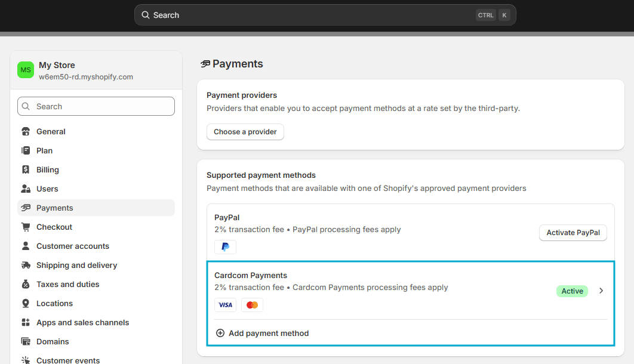Click the Billing receipt icon
Viewport: 634px width, 364px height.
click(x=26, y=169)
